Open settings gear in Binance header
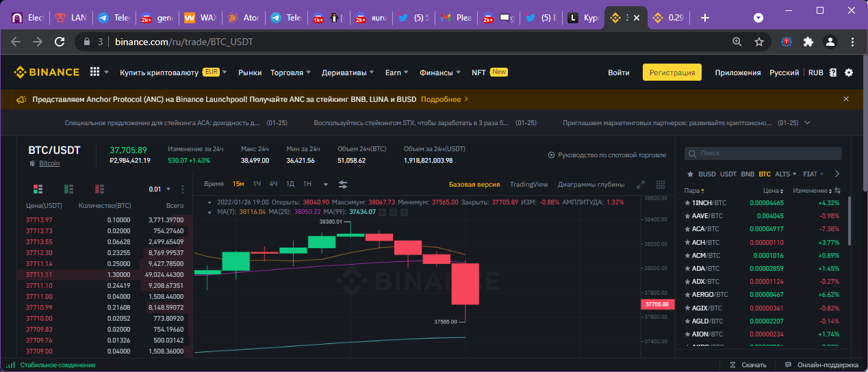The image size is (868, 372). 849,72
